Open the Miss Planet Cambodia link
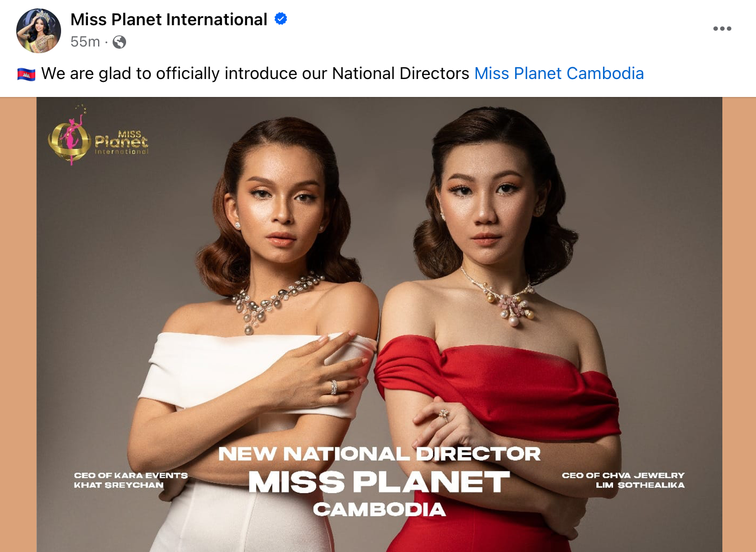Screen dimensions: 756x552 tap(559, 73)
